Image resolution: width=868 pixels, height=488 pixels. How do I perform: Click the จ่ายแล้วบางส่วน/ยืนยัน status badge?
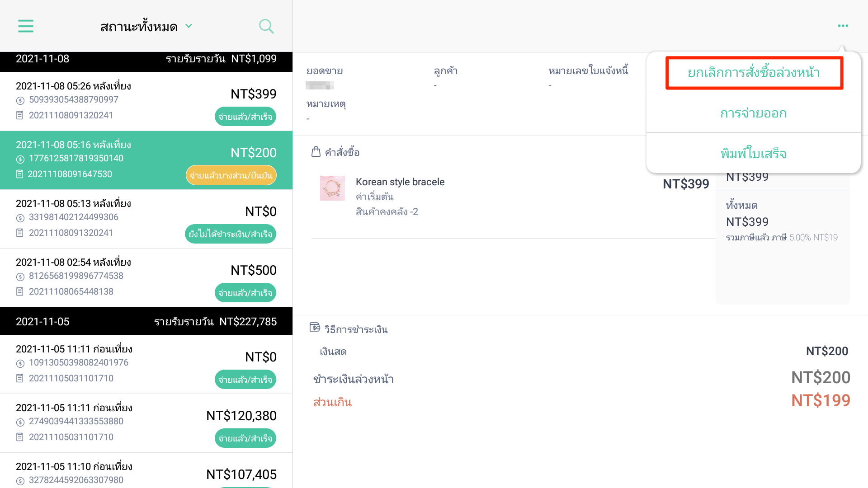231,175
